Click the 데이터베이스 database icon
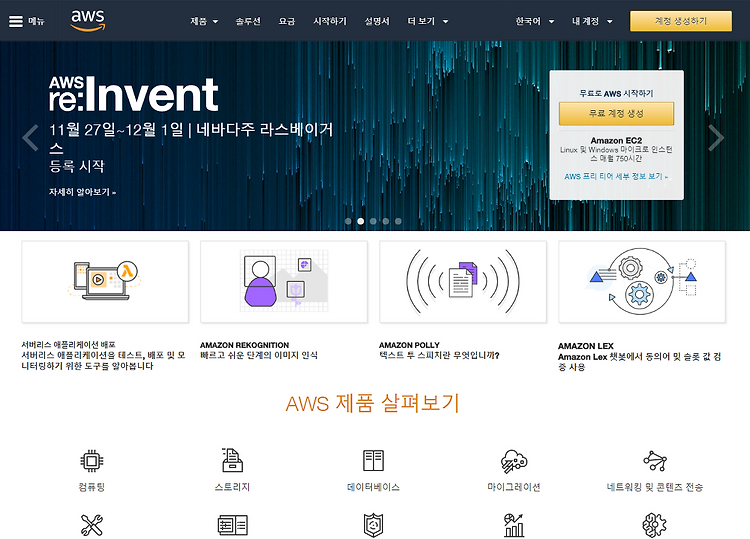The width and height of the screenshot is (750, 539). pyautogui.click(x=373, y=461)
